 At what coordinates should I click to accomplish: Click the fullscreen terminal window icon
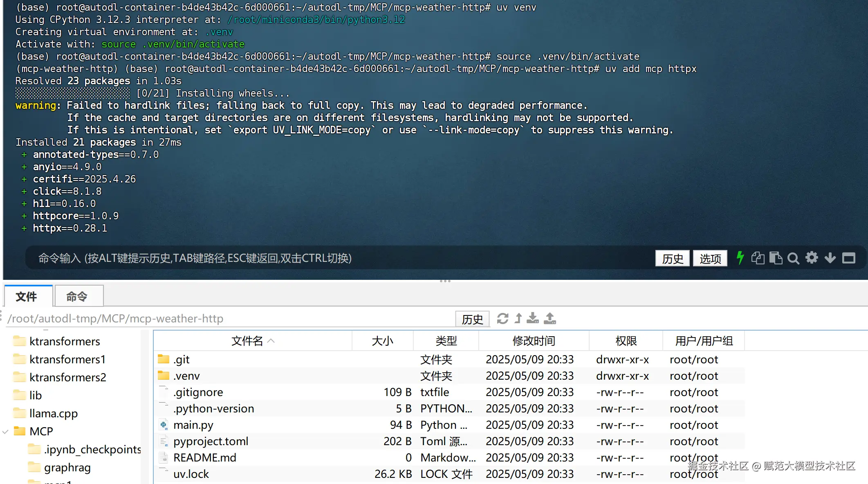849,258
